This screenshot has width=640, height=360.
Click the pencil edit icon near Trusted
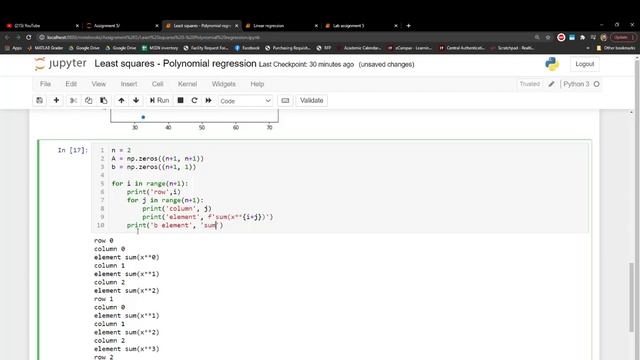point(551,84)
